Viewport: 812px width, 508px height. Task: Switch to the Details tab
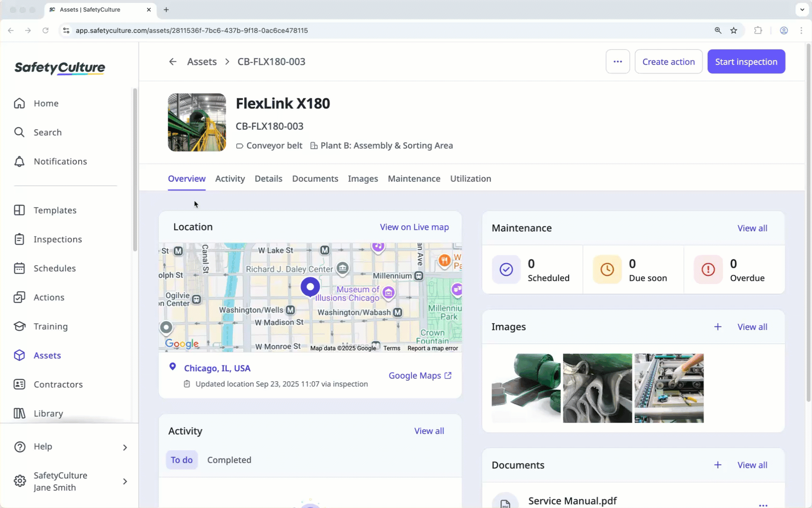pos(268,179)
